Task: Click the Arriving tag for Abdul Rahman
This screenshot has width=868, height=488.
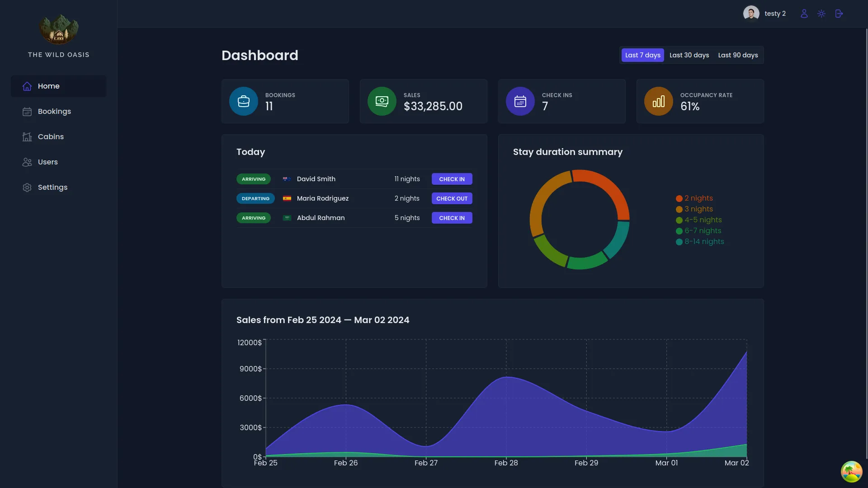Action: click(254, 218)
